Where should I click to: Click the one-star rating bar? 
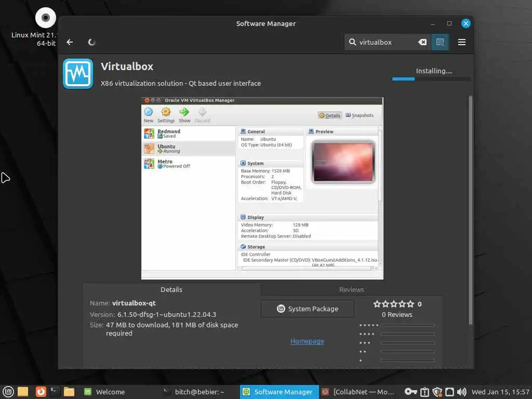[x=408, y=361]
